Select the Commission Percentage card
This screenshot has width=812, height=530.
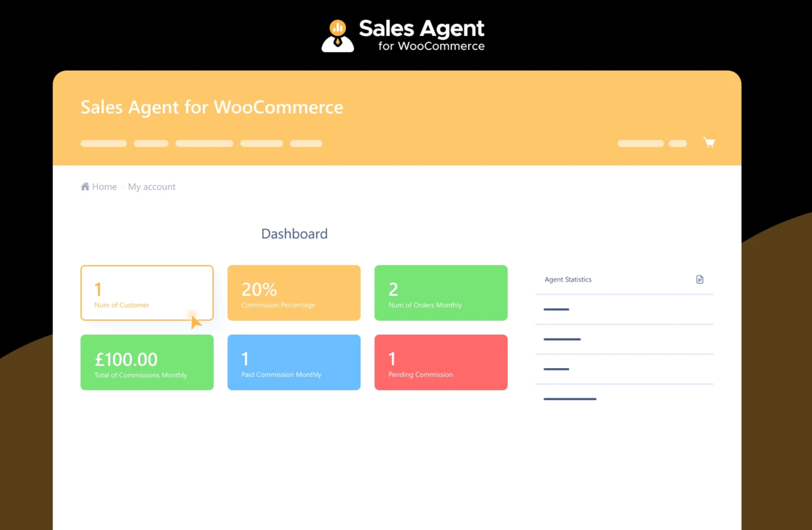(x=294, y=293)
